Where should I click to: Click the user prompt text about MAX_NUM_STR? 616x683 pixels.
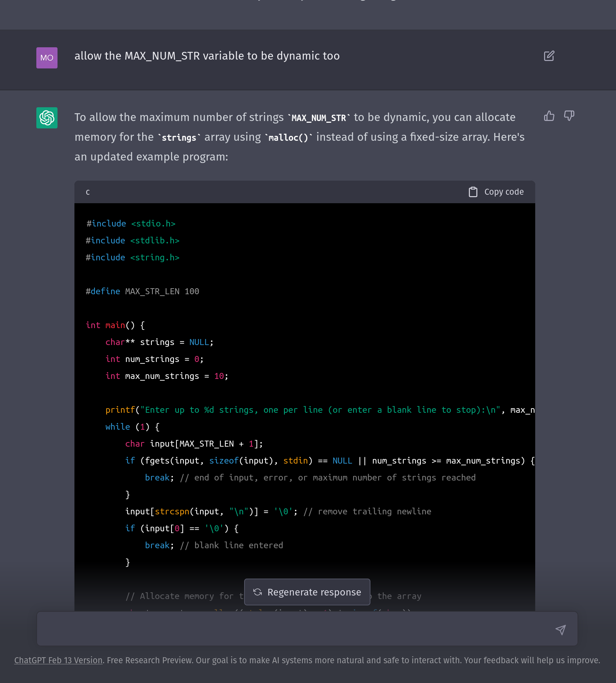click(207, 56)
